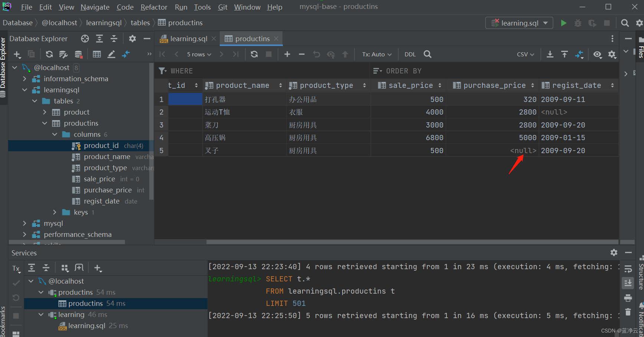The width and height of the screenshot is (644, 337).
Task: Toggle scroll to end in the Services output
Action: (628, 283)
